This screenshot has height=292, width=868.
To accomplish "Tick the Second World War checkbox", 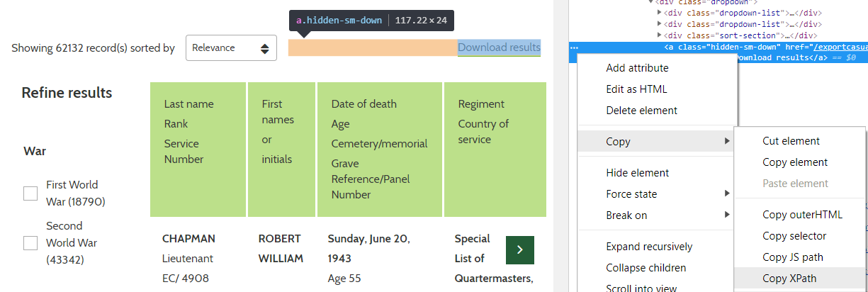I will [30, 243].
